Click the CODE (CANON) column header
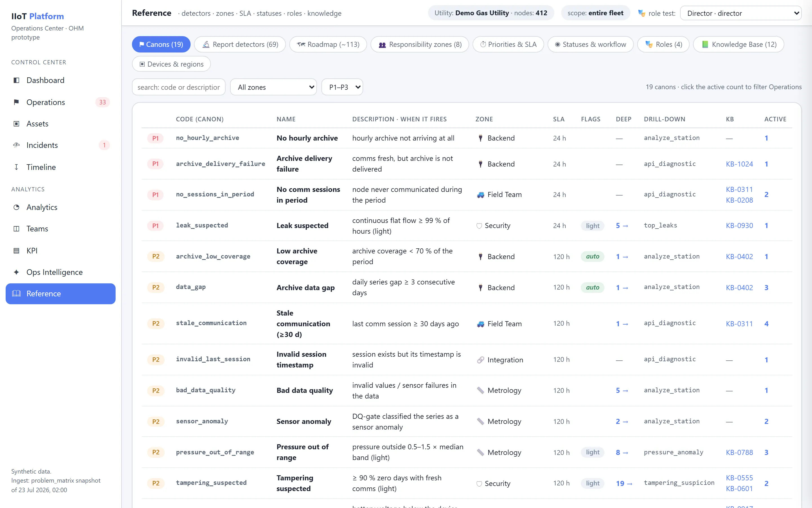 [x=200, y=119]
